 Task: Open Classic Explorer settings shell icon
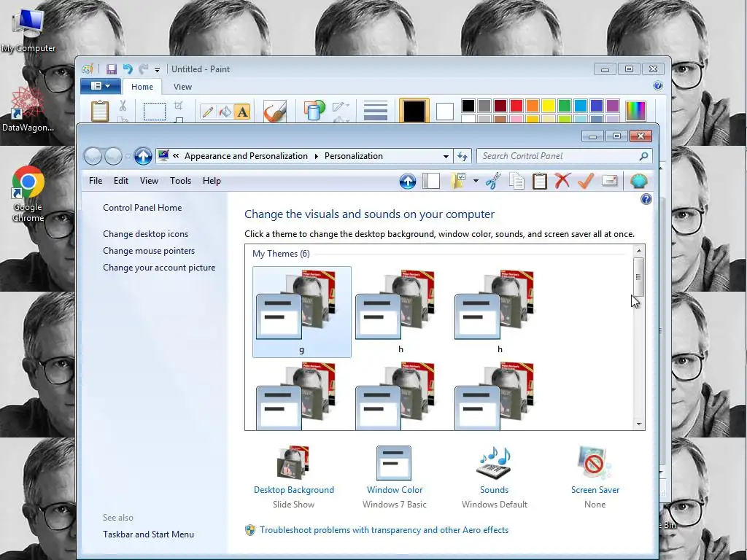point(639,181)
